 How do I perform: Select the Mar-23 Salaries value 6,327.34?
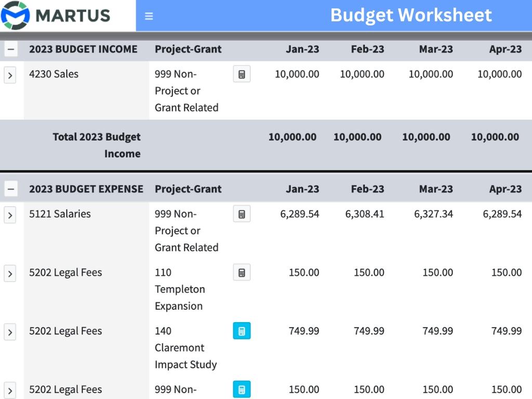click(x=433, y=214)
